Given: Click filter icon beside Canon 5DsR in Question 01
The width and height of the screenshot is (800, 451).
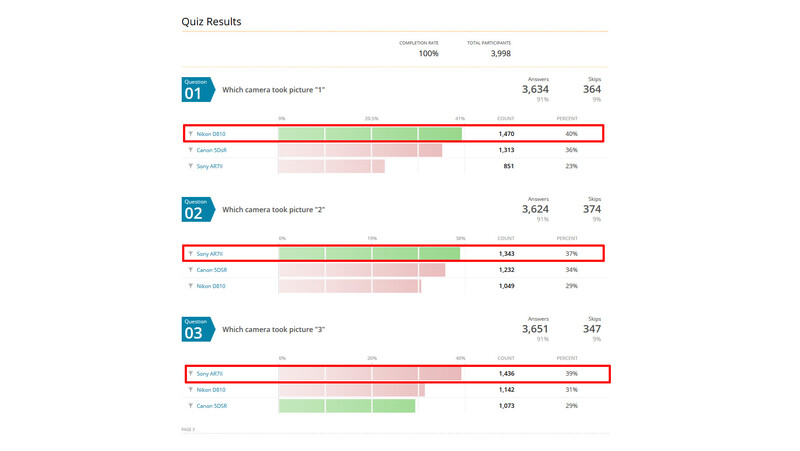Looking at the screenshot, I should pyautogui.click(x=190, y=150).
